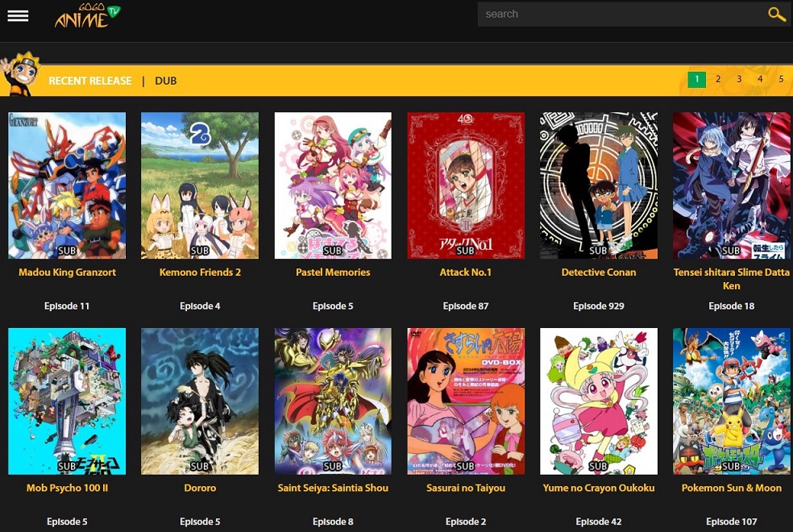Click the Dororo title link

point(200,488)
